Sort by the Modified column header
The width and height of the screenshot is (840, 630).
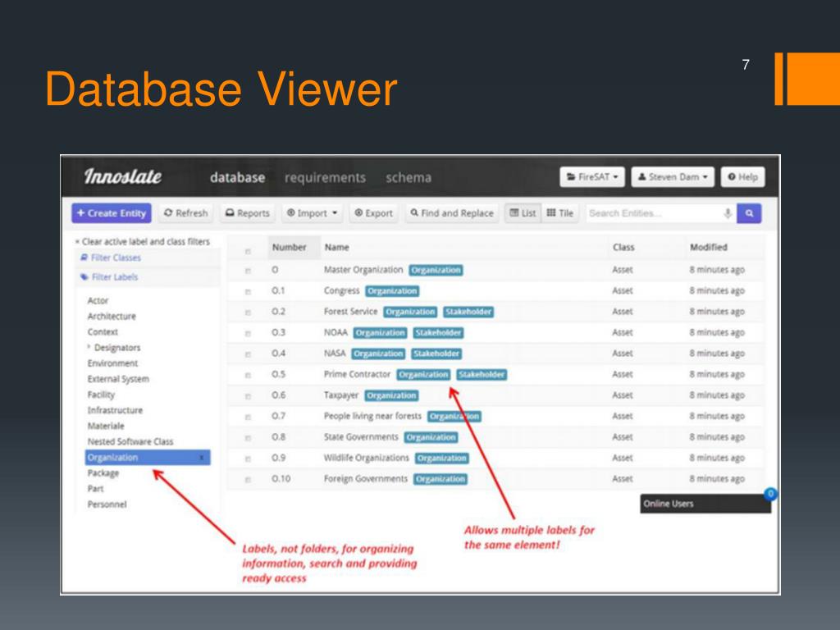click(x=708, y=248)
